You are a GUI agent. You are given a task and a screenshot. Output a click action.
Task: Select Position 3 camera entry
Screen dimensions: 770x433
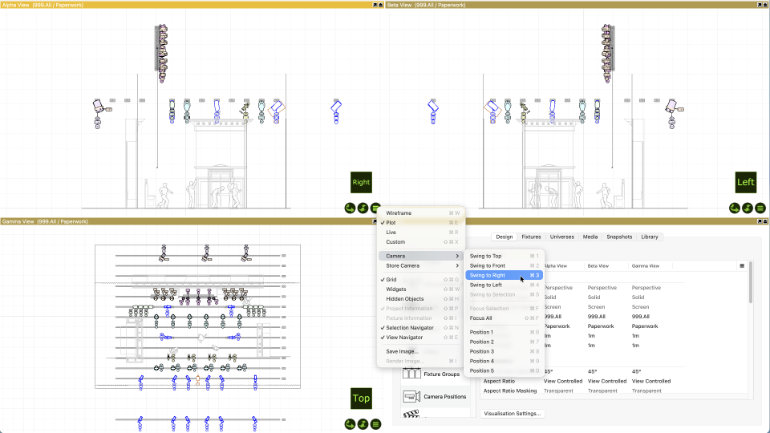483,351
